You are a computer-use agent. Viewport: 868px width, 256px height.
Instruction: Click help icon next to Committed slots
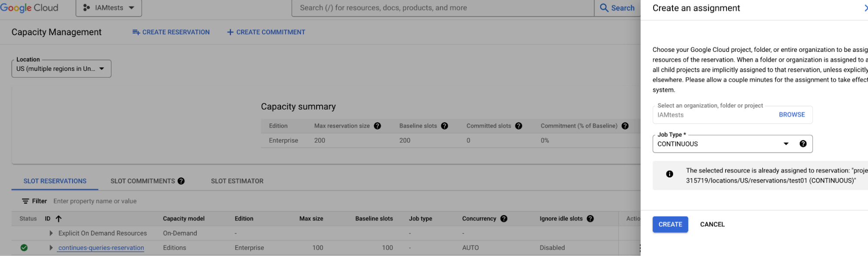pos(518,126)
